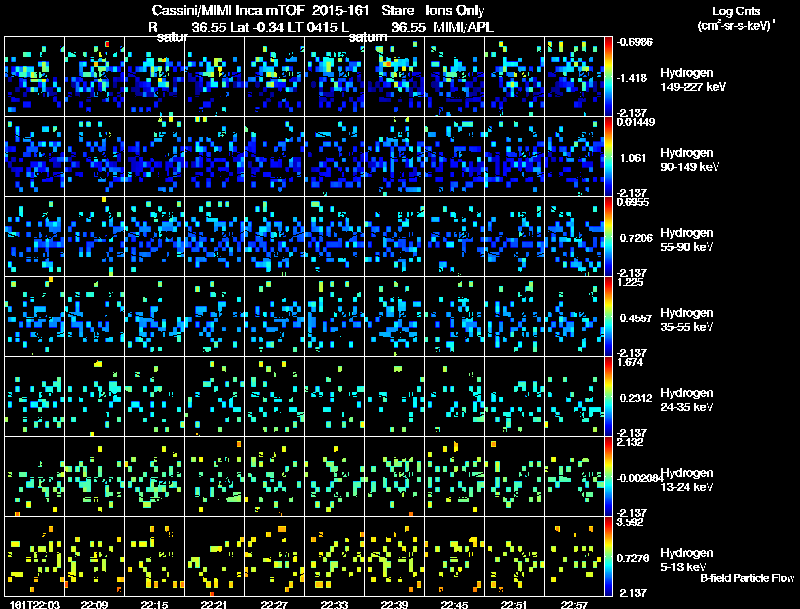Click the -1.418 colorbar midpoint value

pos(632,78)
